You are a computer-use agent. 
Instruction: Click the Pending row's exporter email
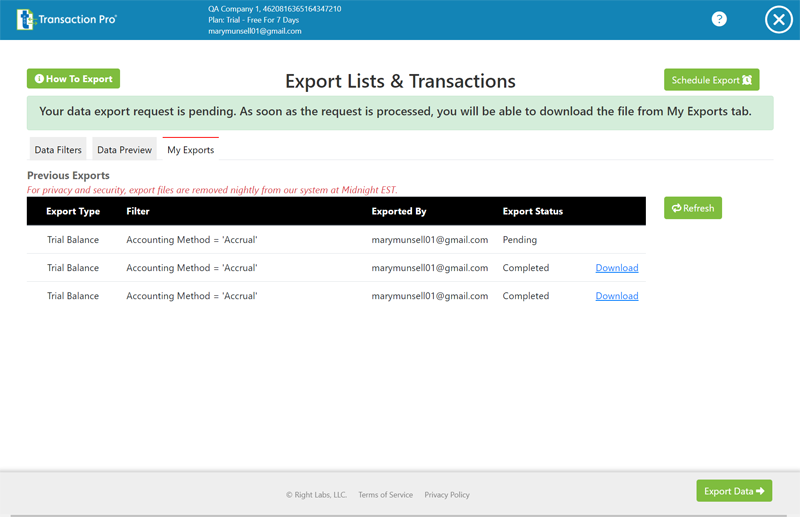click(430, 240)
